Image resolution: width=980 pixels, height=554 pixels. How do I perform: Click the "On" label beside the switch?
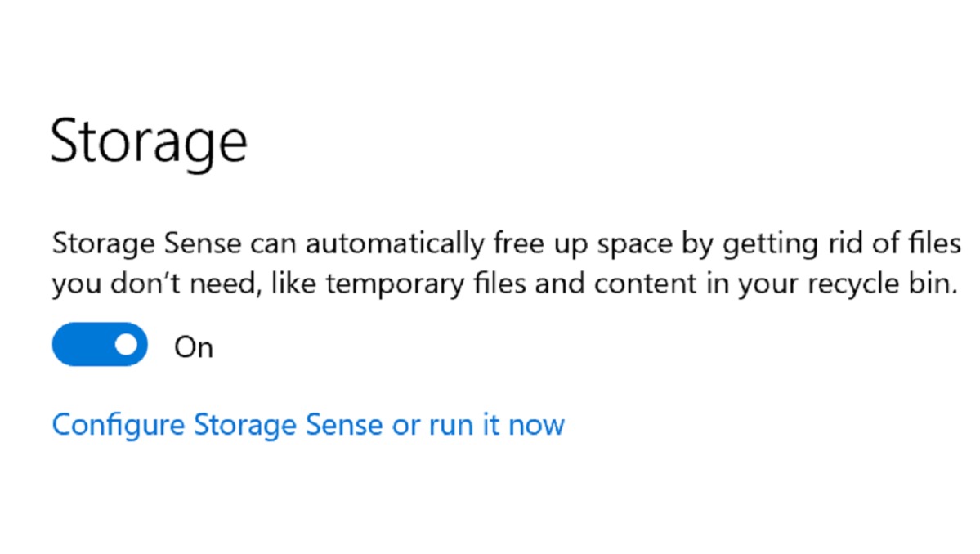coord(194,347)
